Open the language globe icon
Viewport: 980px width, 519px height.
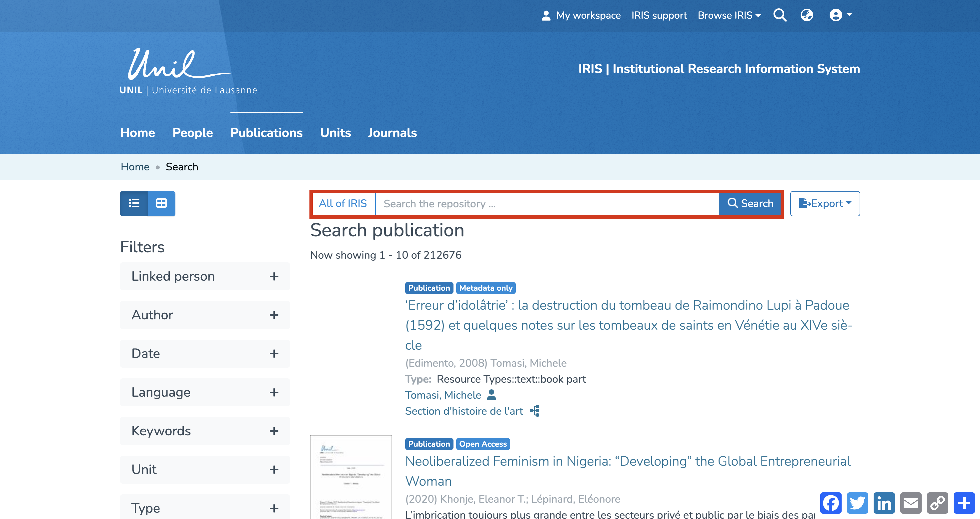tap(807, 15)
